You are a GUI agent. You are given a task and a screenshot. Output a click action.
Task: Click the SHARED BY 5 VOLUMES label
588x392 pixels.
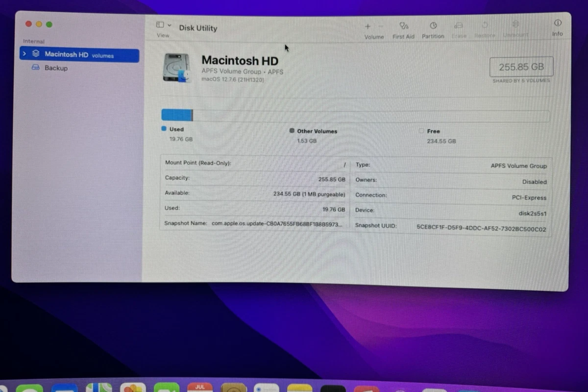pyautogui.click(x=521, y=81)
